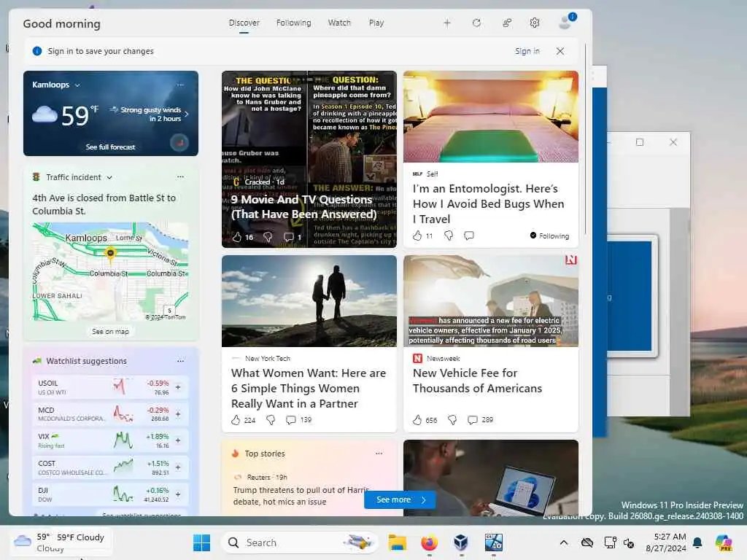Open the New Vehicle Fee headline
The height and width of the screenshot is (560, 747).
[x=477, y=381]
